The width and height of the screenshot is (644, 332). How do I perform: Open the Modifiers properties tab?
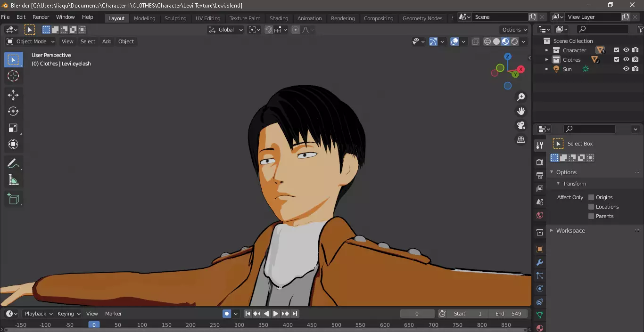540,262
